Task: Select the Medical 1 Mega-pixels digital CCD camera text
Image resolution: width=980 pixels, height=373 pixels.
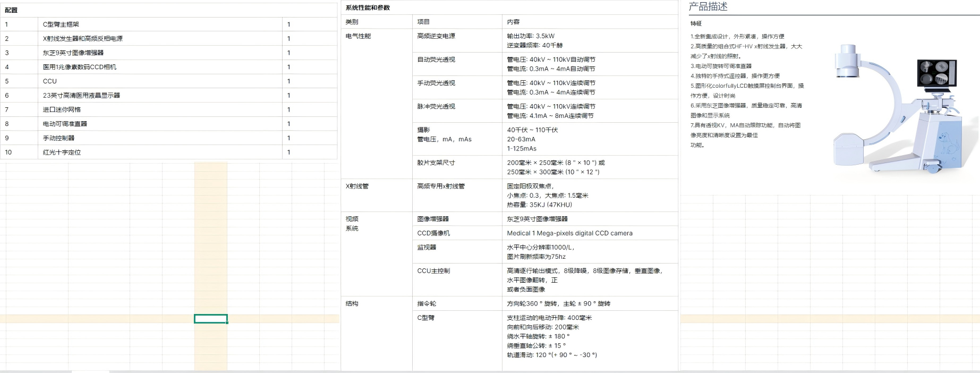Action: tap(569, 233)
